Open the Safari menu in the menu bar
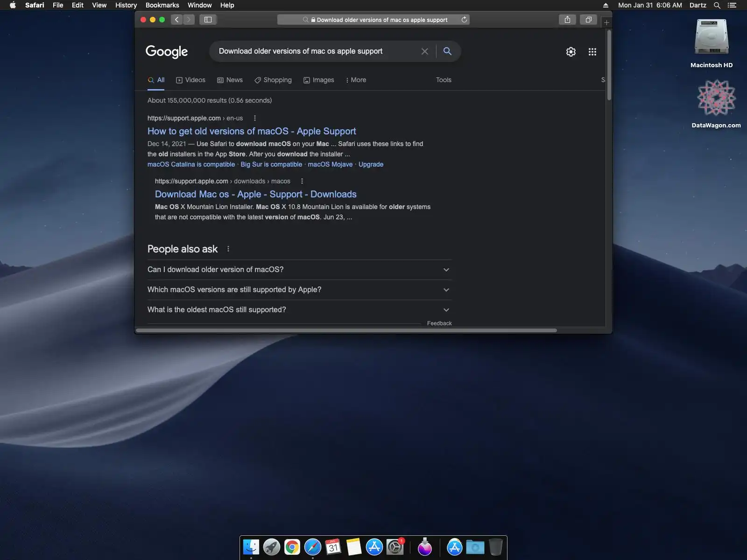Viewport: 747px width, 560px height. click(x=35, y=5)
